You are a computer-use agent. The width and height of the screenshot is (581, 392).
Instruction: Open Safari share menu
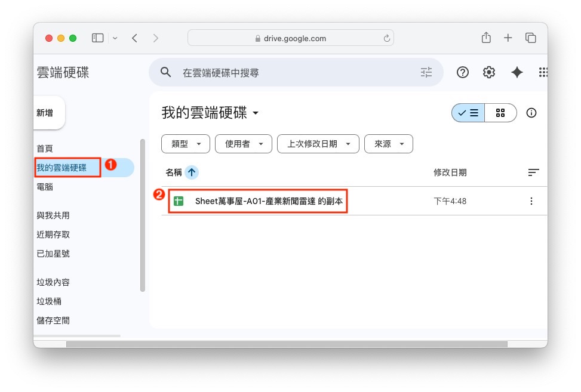(x=486, y=38)
